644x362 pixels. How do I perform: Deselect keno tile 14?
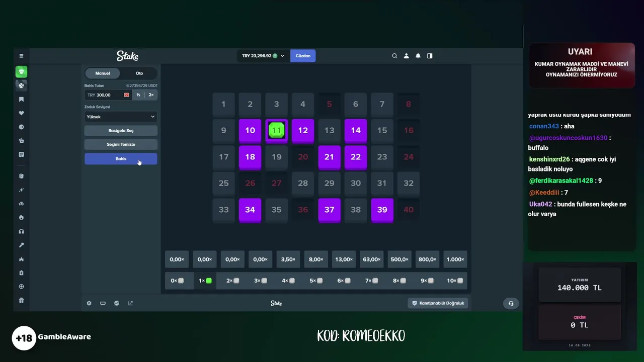tap(356, 131)
